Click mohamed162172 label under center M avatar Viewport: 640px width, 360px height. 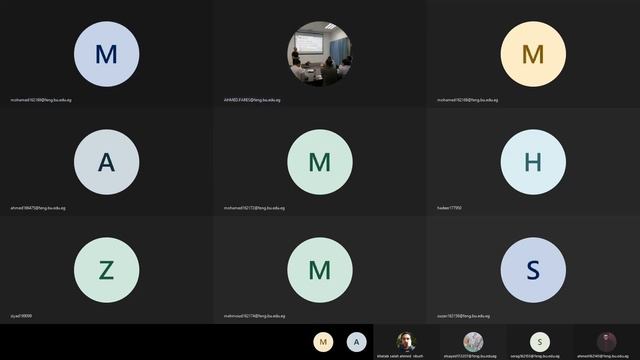tap(254, 208)
